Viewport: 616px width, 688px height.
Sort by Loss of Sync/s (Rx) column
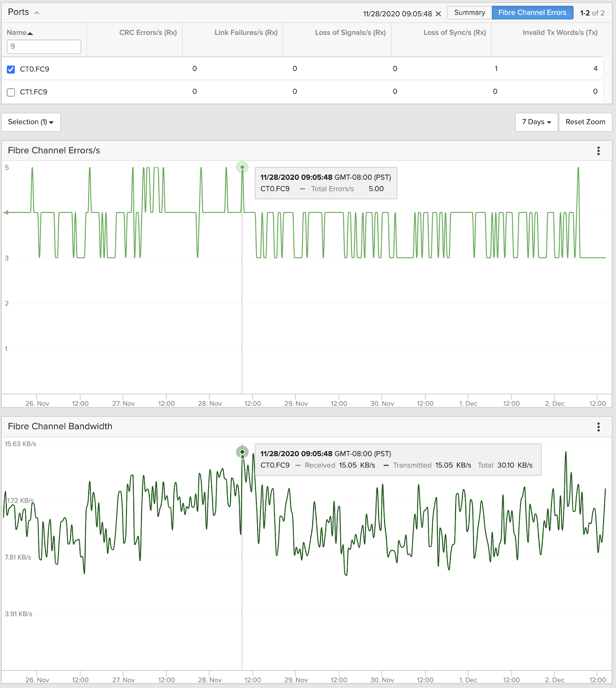tap(455, 33)
